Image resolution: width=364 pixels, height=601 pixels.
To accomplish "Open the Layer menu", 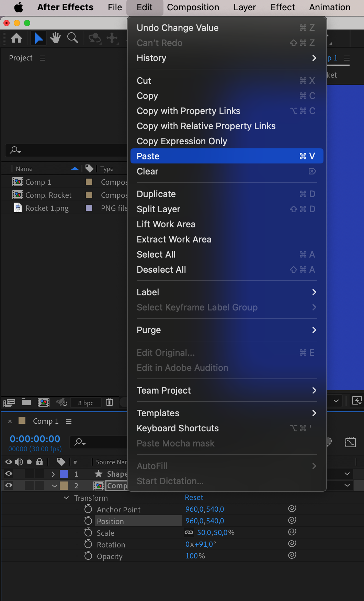I will coord(244,7).
